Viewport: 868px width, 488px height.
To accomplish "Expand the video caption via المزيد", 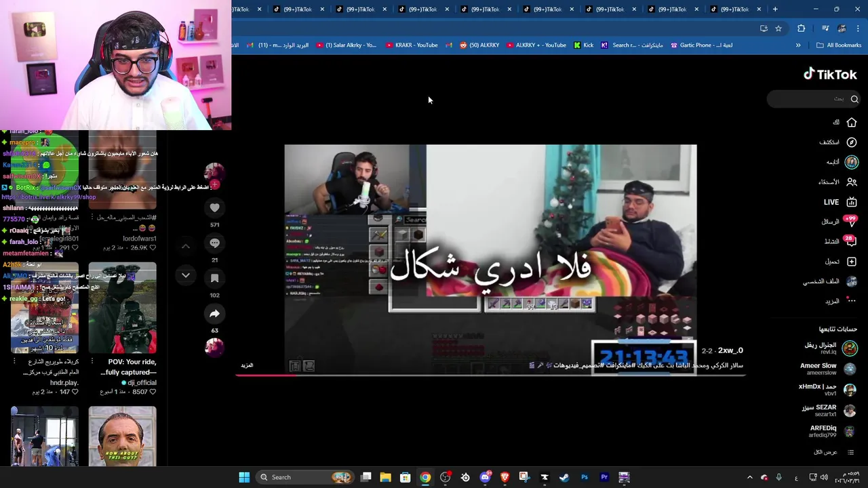I will click(x=247, y=365).
